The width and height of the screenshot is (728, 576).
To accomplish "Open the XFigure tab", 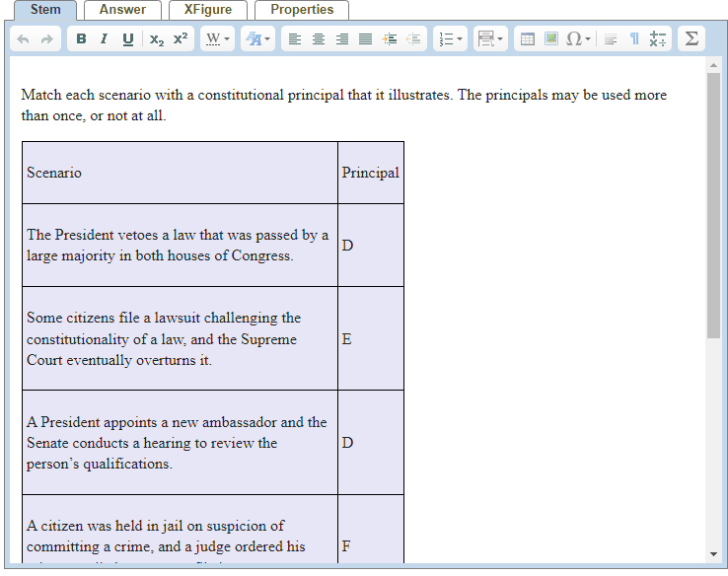I will click(208, 10).
